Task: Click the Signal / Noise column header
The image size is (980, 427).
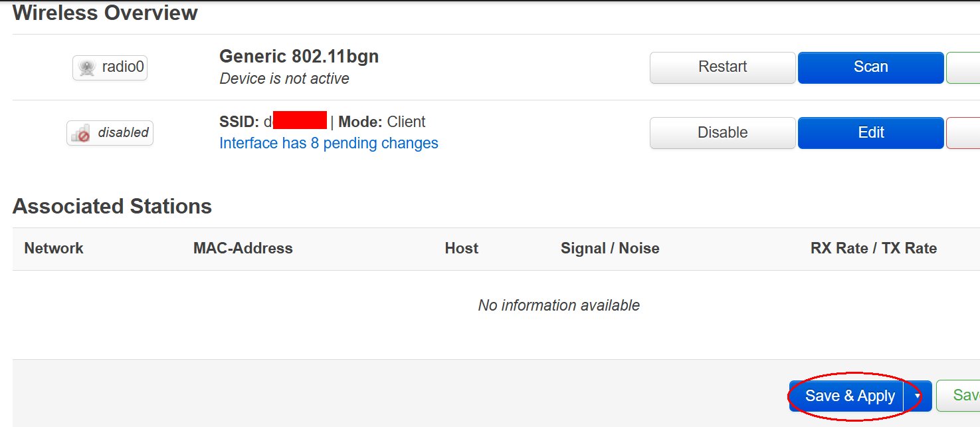Action: click(x=610, y=249)
